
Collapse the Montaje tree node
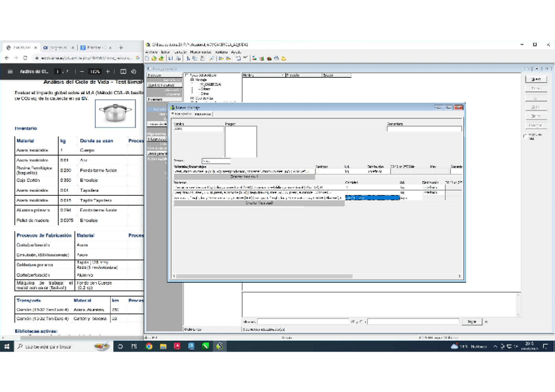(192, 80)
